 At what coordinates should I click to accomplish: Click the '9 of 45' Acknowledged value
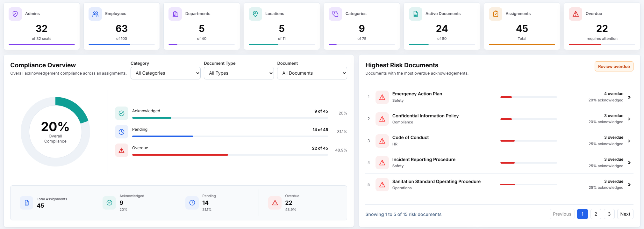point(321,111)
